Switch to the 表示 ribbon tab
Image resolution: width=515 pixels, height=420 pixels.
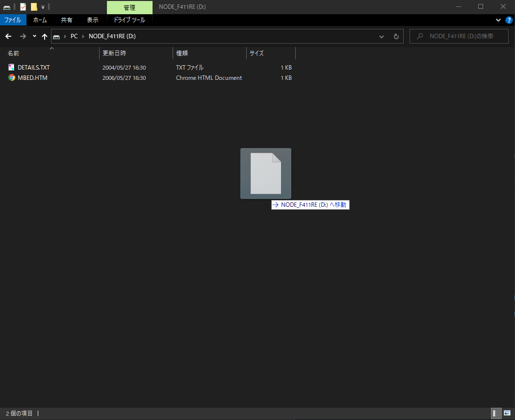tap(93, 20)
